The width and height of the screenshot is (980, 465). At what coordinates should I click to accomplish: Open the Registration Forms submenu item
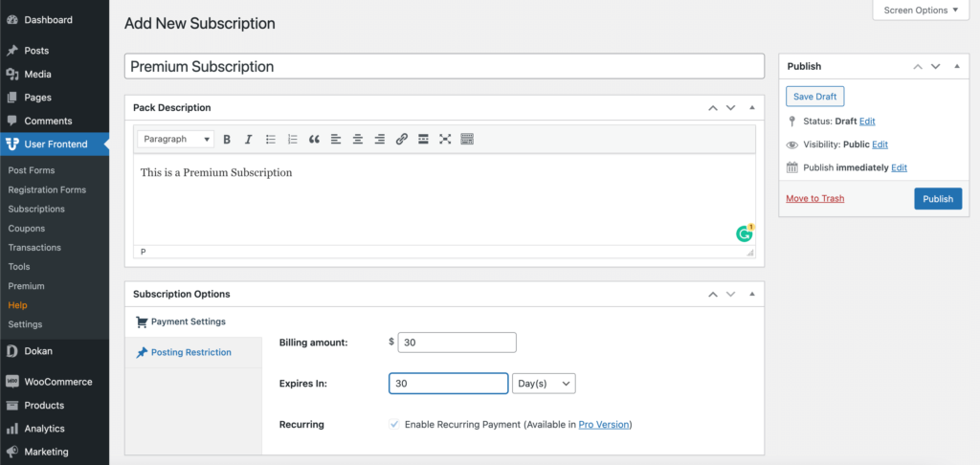pos(47,190)
